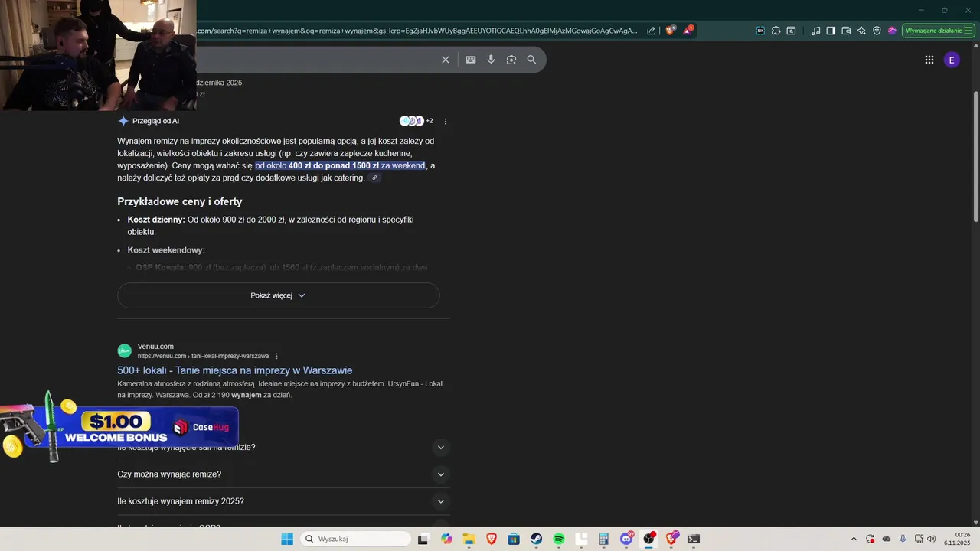Share this page from the address bar

coord(651,31)
